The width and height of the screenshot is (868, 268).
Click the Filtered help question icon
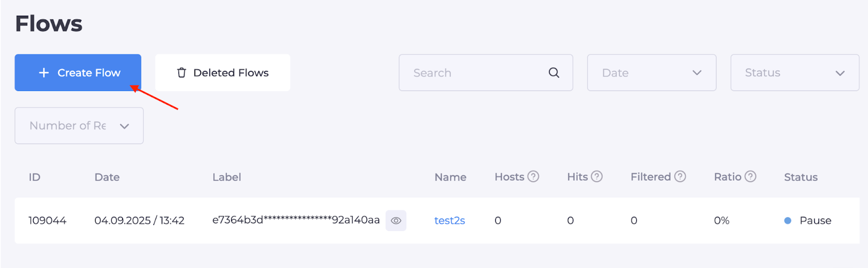point(680,176)
